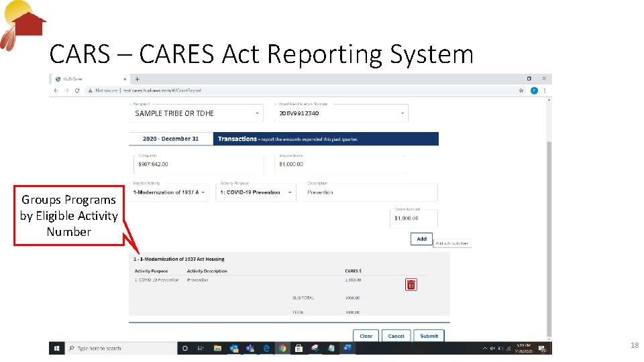Screen dimensions: 644x362
Task: Switch to the HUD Cares browser tab
Action: [89, 79]
